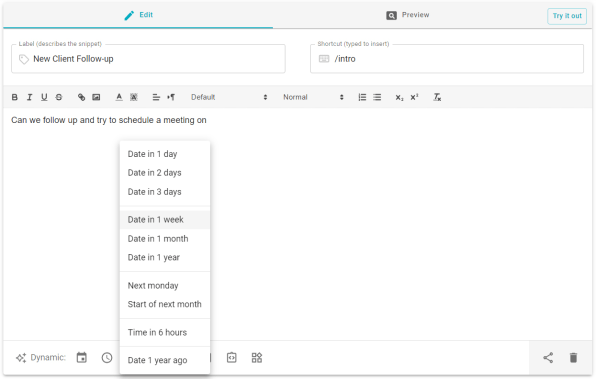Insert dynamic time with clock icon

pyautogui.click(x=107, y=358)
